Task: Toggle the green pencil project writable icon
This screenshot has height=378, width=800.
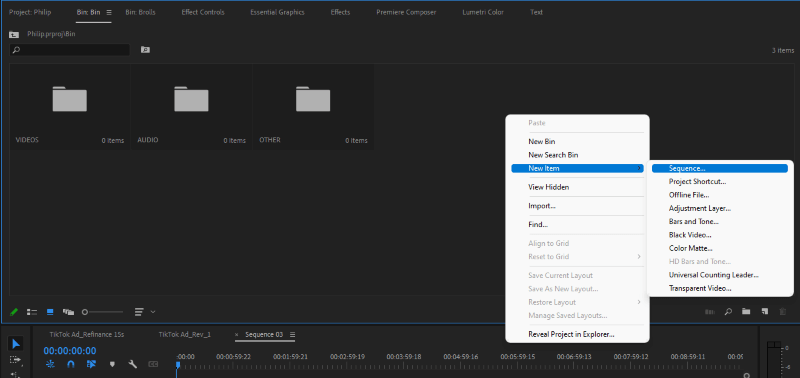Action: (x=14, y=312)
